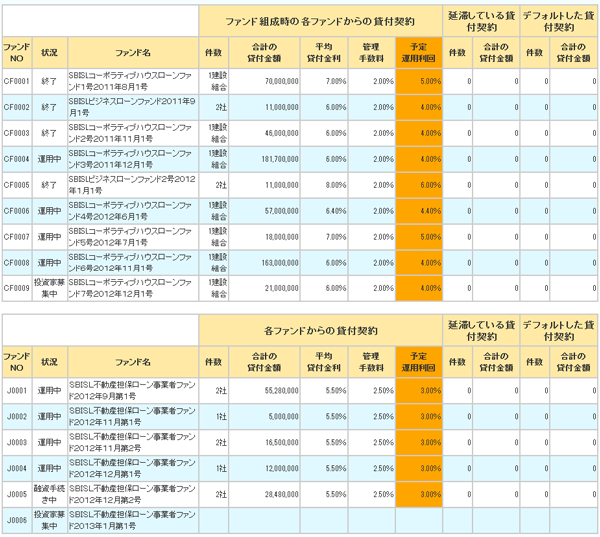Click fund number J0005
The height and width of the screenshot is (537, 600).
tap(17, 495)
